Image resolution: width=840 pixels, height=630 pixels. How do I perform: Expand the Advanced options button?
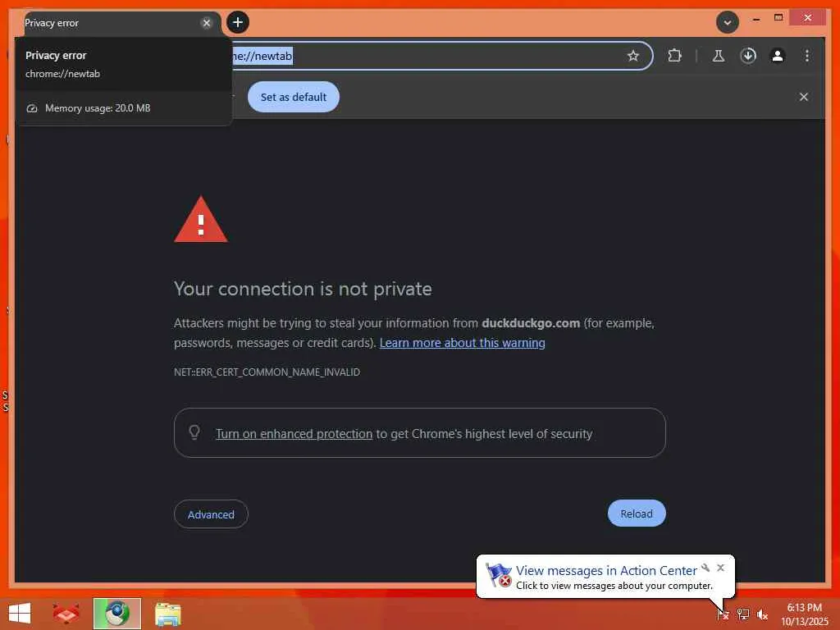211,514
